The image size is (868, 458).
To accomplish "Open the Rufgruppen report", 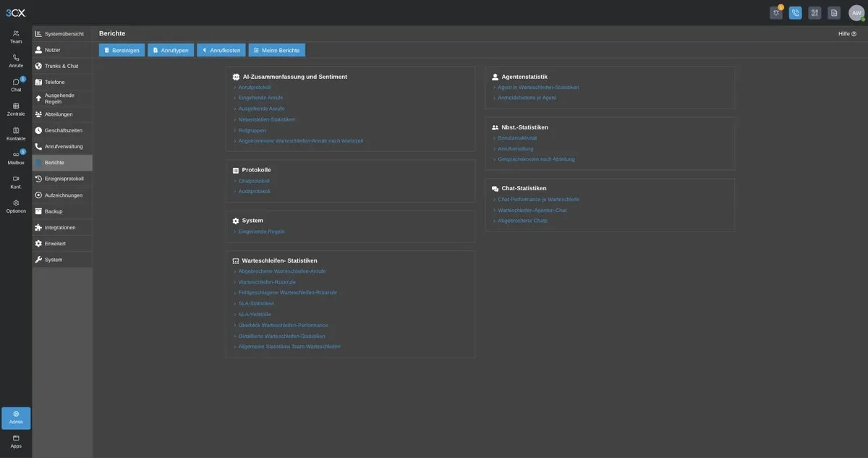I will click(252, 130).
